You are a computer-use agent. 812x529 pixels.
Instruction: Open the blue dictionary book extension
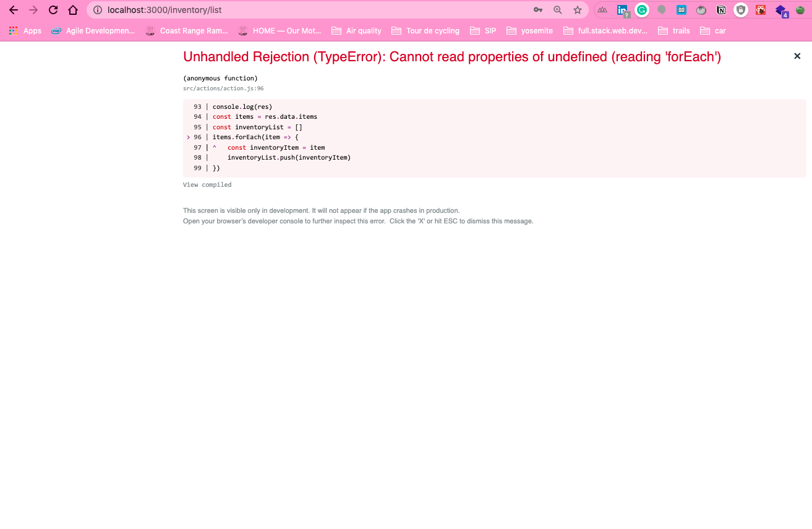tap(682, 10)
